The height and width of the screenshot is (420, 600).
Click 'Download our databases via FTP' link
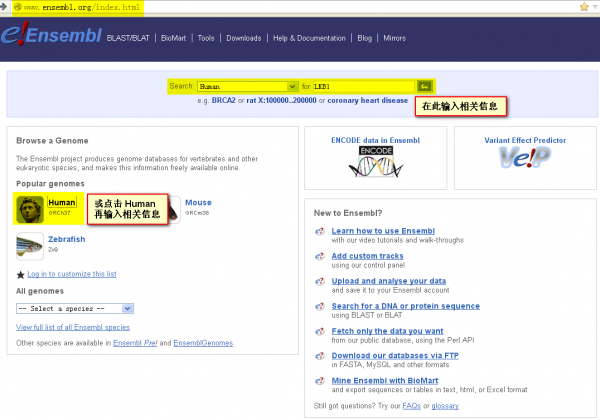(395, 355)
